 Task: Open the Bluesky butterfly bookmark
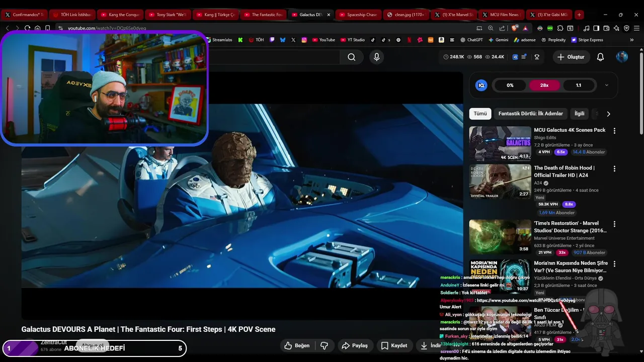(283, 40)
